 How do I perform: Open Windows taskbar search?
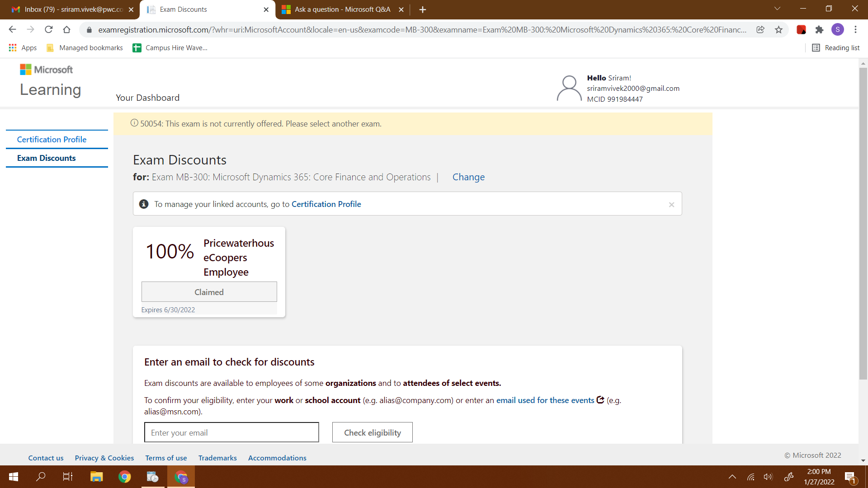(41, 477)
